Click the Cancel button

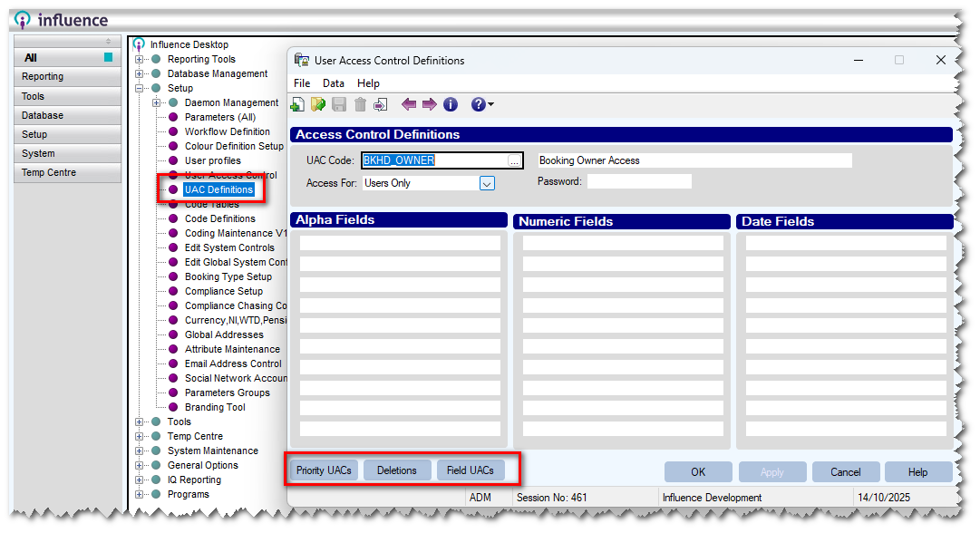845,472
